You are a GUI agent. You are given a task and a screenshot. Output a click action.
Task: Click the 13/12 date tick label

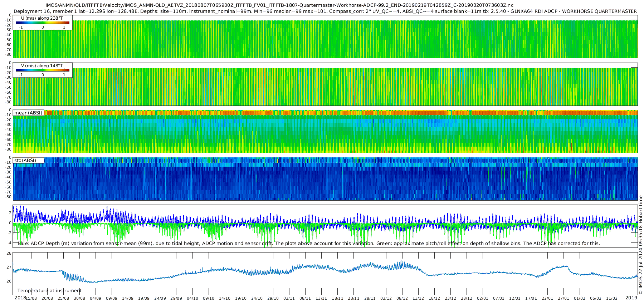(x=418, y=298)
